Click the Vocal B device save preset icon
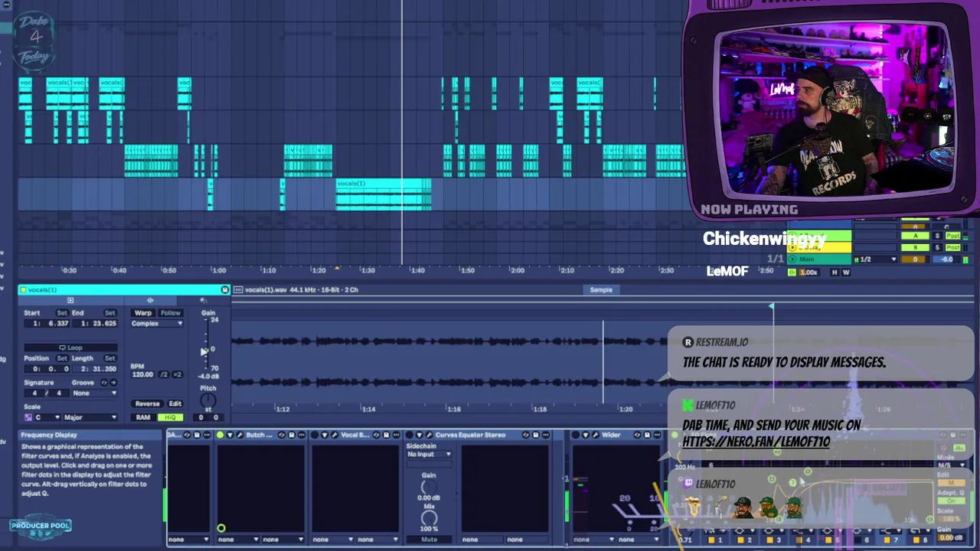This screenshot has height=551, width=980. point(387,435)
